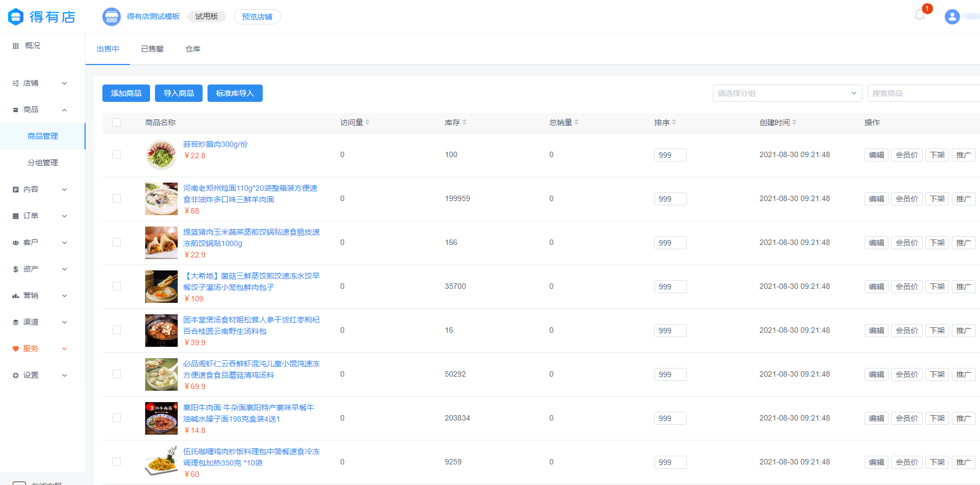Click the 预览店铺 button
980x485 pixels.
pos(257,17)
